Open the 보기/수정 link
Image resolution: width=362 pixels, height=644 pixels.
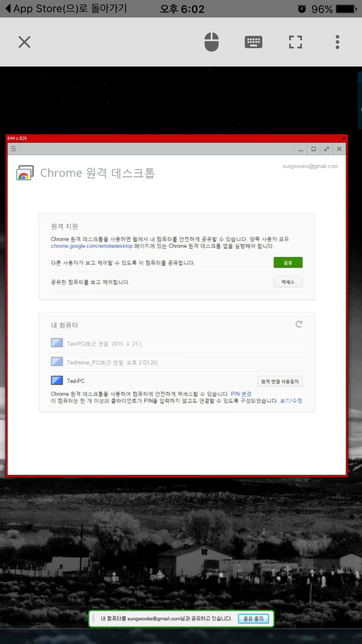[291, 401]
